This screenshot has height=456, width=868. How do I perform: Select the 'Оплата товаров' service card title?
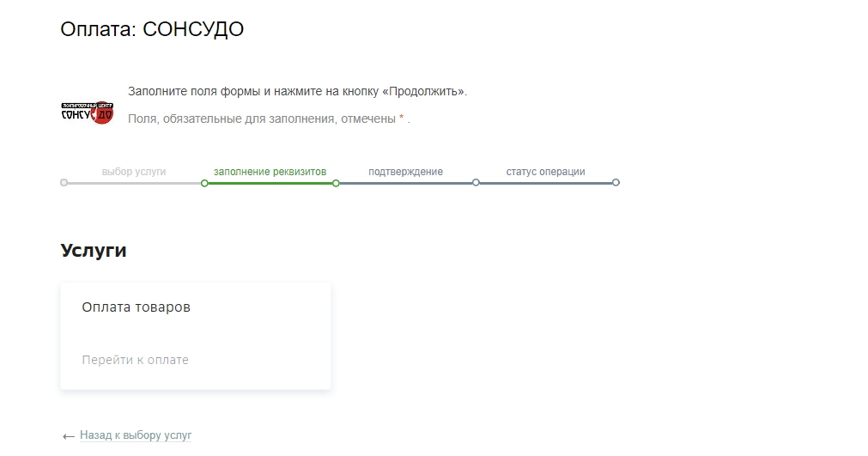[x=137, y=307]
